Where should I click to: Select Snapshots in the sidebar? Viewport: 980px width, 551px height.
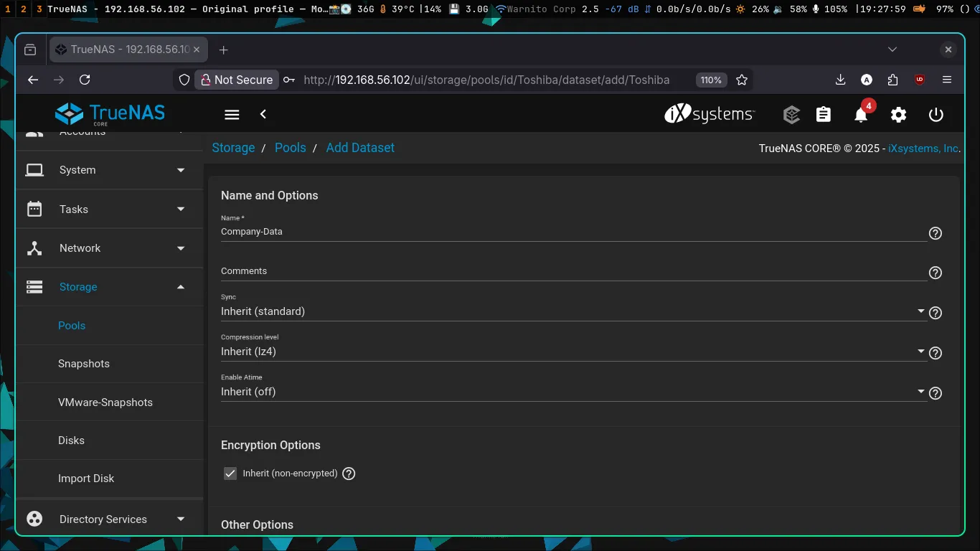coord(84,364)
